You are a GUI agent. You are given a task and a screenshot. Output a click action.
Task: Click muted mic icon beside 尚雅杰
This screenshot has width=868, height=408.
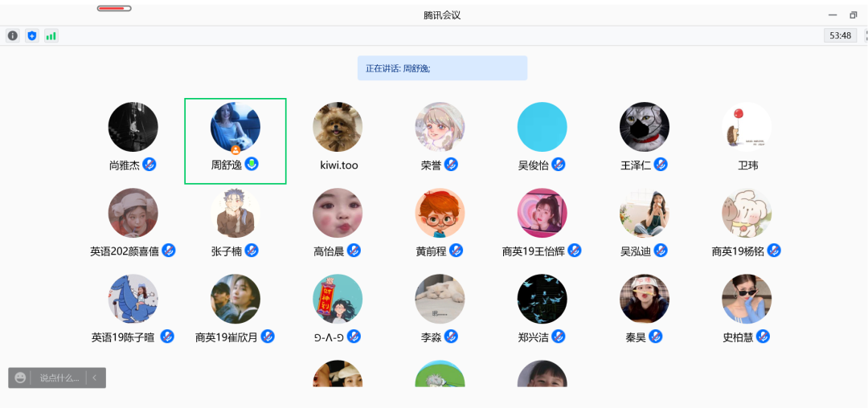coord(149,165)
